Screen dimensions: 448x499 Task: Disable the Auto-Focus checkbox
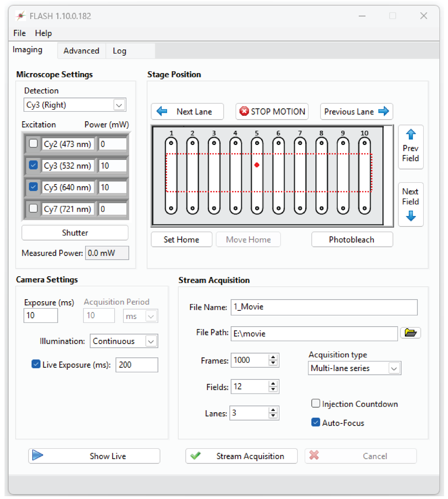point(316,422)
